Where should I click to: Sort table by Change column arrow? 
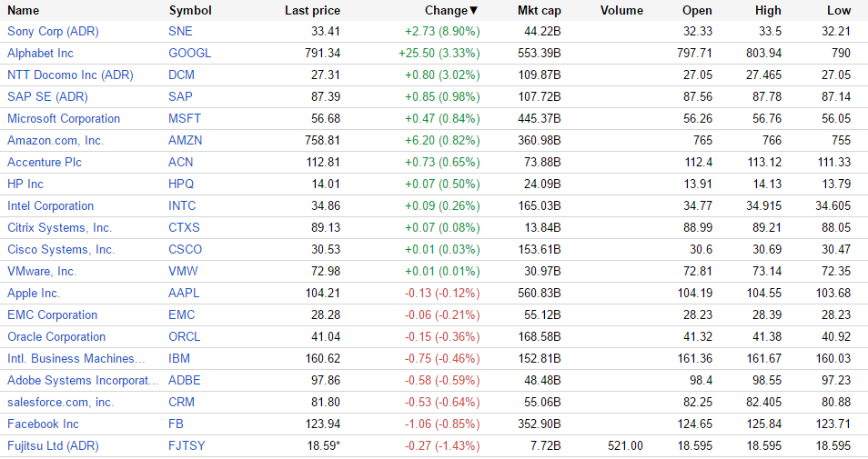pyautogui.click(x=474, y=11)
